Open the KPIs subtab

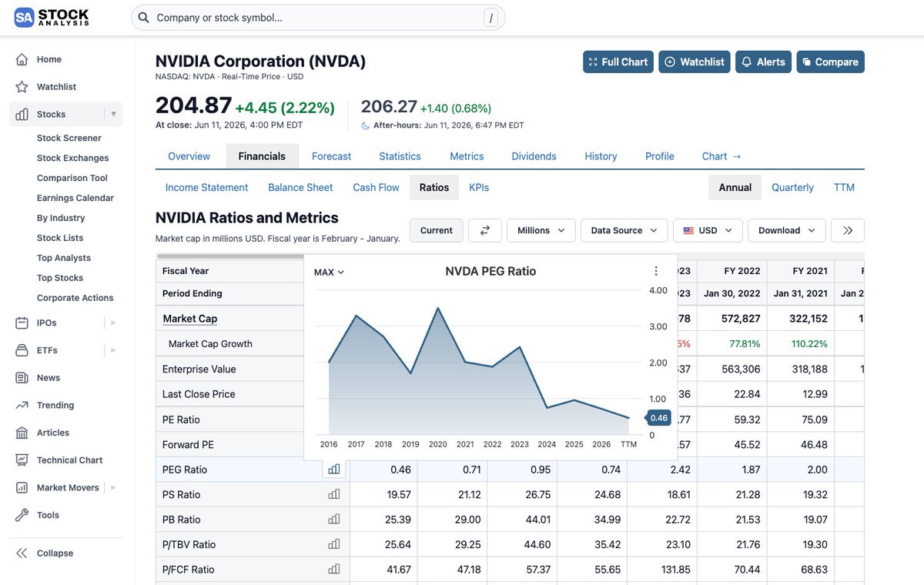coord(479,187)
